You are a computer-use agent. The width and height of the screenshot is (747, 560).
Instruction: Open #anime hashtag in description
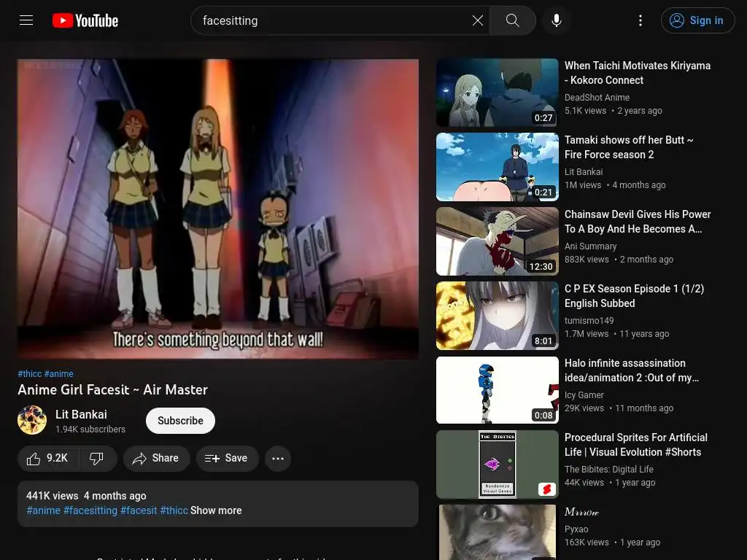[43, 510]
